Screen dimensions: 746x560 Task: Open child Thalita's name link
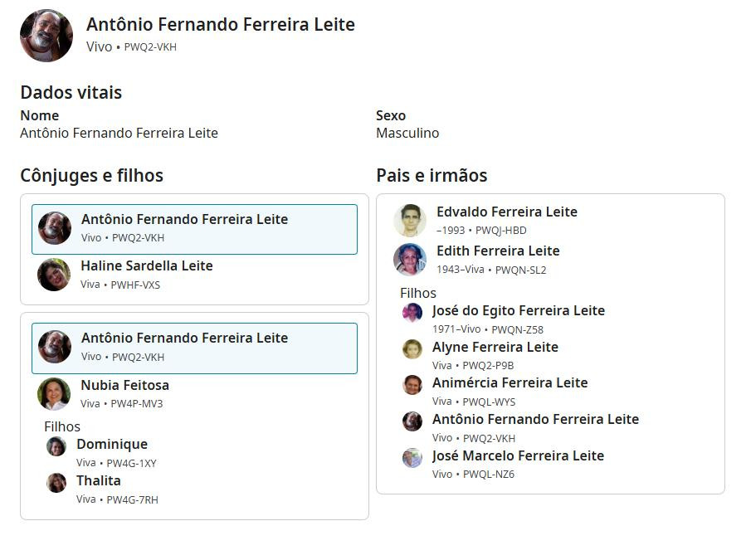tap(99, 481)
